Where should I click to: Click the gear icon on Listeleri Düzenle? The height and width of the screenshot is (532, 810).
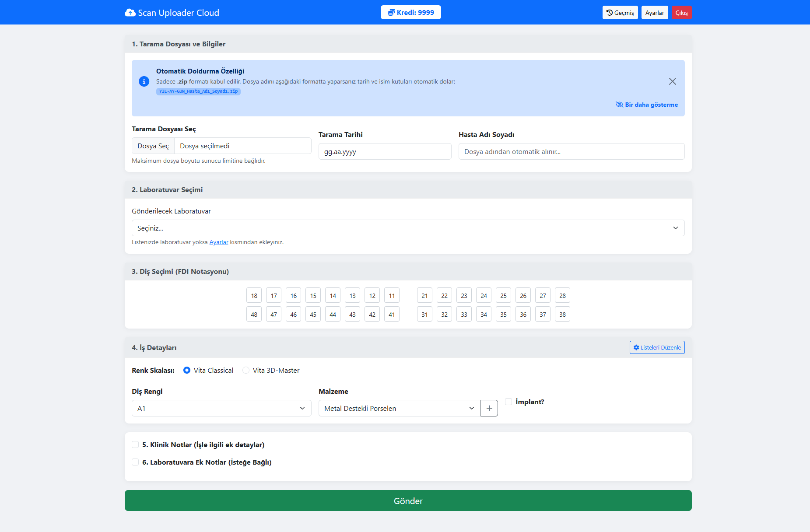(x=637, y=347)
